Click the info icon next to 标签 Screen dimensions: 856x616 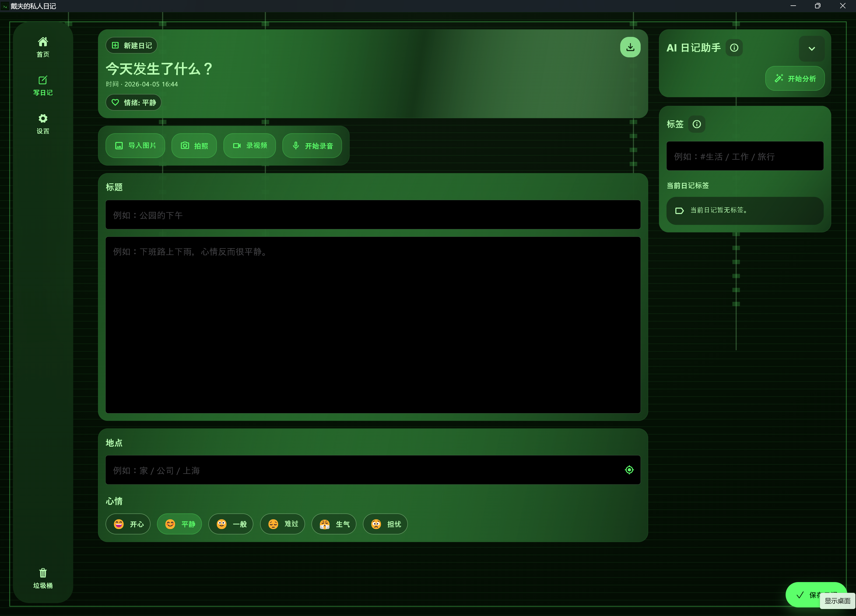[x=696, y=124]
